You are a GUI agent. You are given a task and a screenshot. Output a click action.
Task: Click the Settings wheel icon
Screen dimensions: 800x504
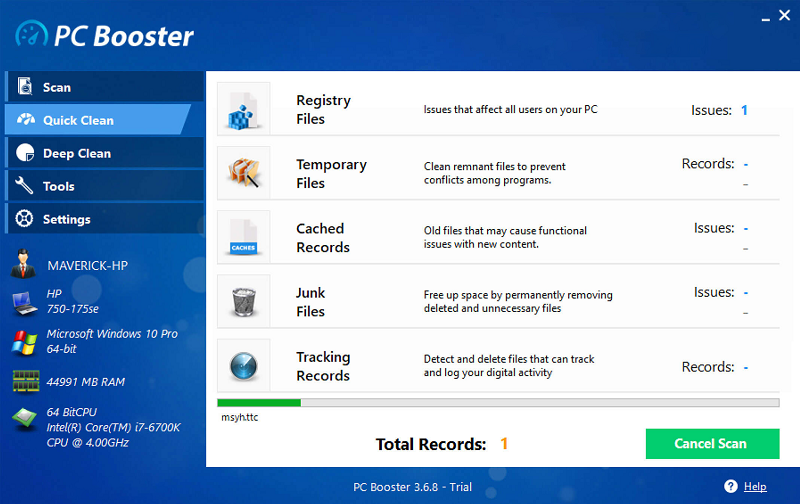click(24, 219)
